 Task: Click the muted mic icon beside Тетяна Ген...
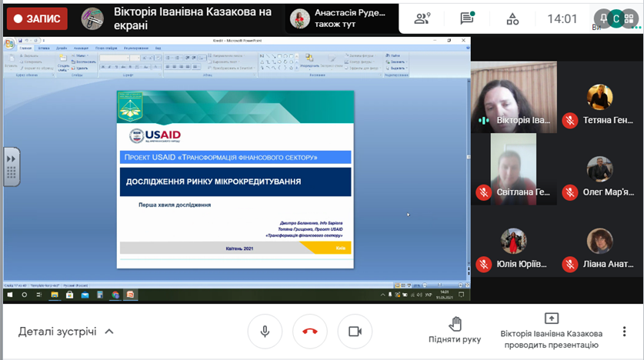[x=570, y=120]
